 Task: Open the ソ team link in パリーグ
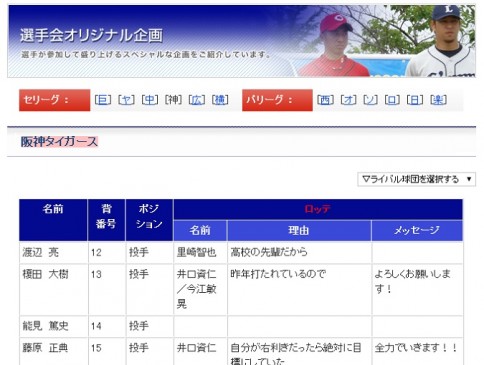[x=370, y=100]
